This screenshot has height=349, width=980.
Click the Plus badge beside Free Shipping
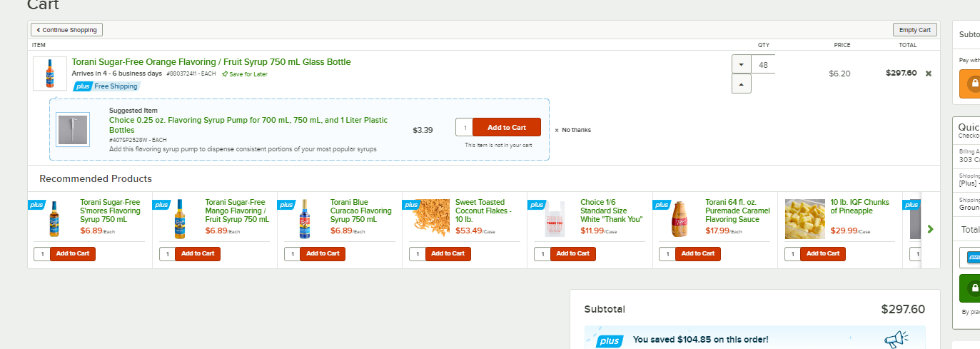83,86
